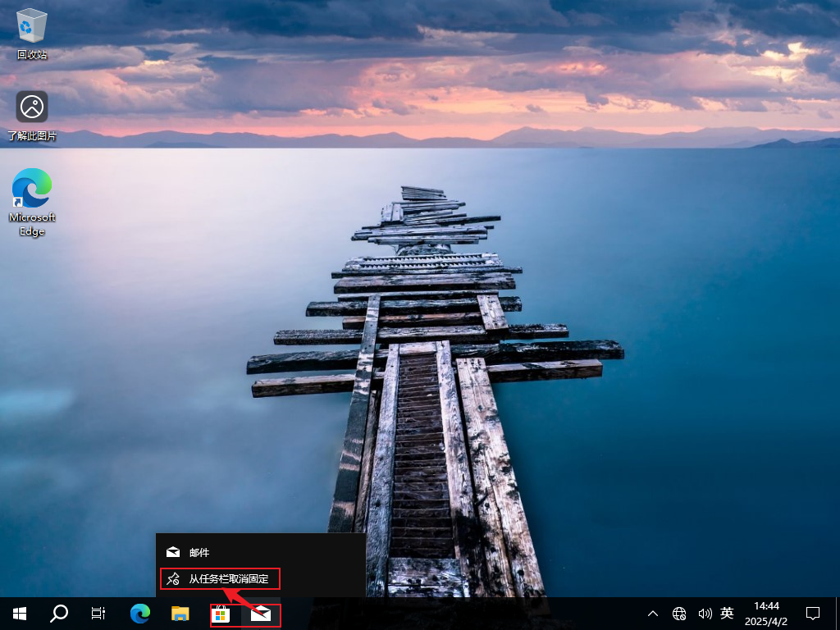Select the 了解此图片 desktop icon
Image resolution: width=840 pixels, height=630 pixels.
[x=32, y=116]
